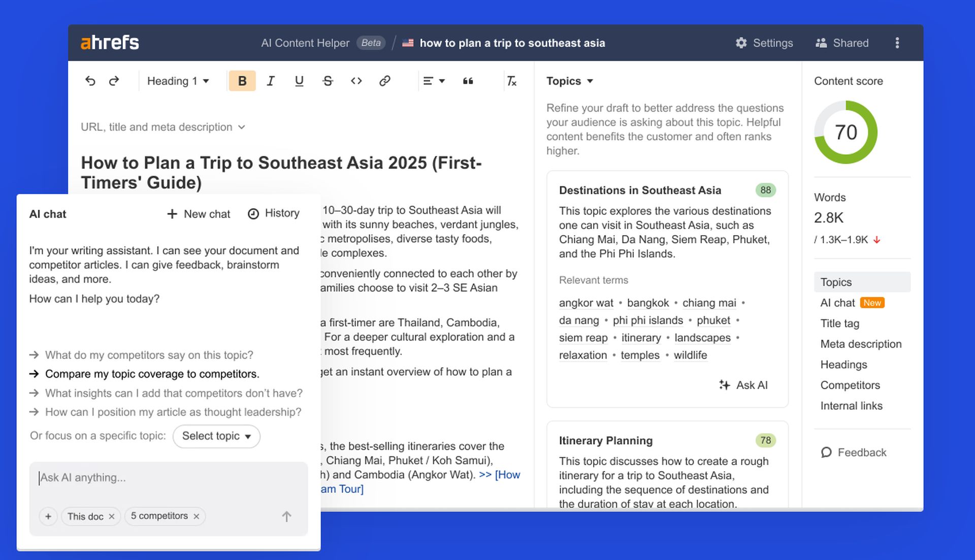Insert a hyperlink with the link icon
Screen dimensions: 975x560
385,81
